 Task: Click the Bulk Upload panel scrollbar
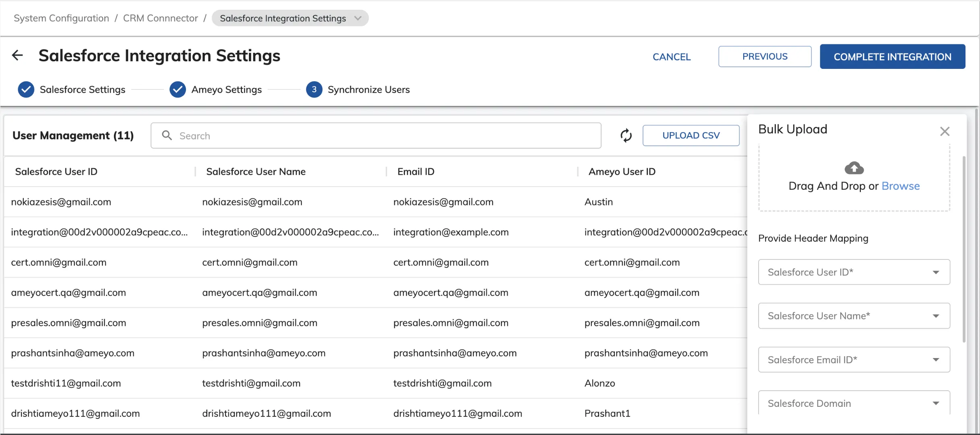[x=964, y=249]
